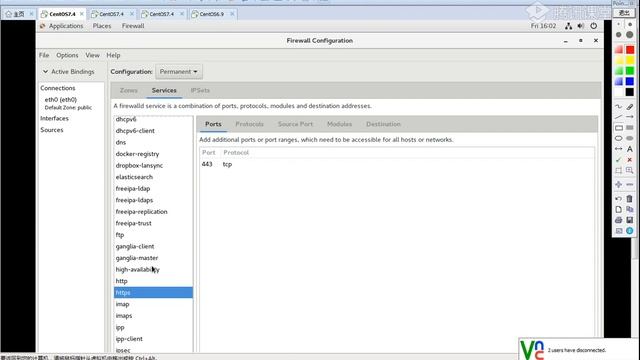Screen dimensions: 640x360
Task: Click the screenshot image icon in palette
Action: pos(618,231)
